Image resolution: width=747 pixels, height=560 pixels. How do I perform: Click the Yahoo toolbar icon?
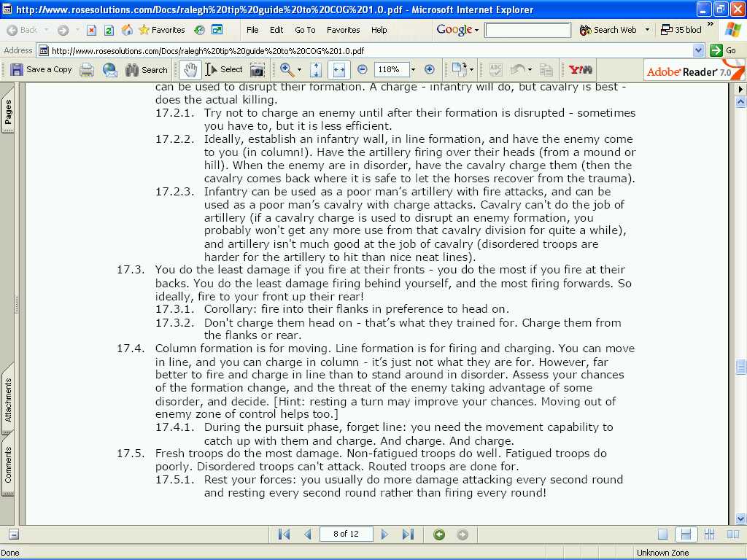tap(580, 70)
